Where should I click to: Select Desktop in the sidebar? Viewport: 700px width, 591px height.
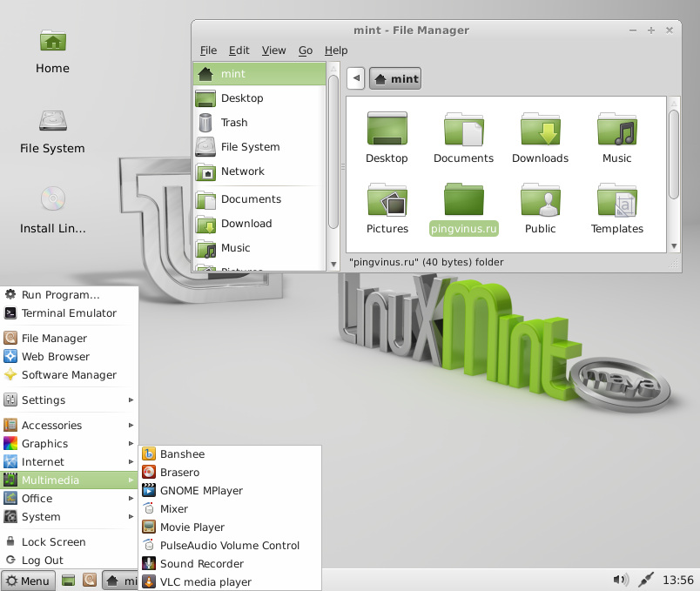click(259, 98)
